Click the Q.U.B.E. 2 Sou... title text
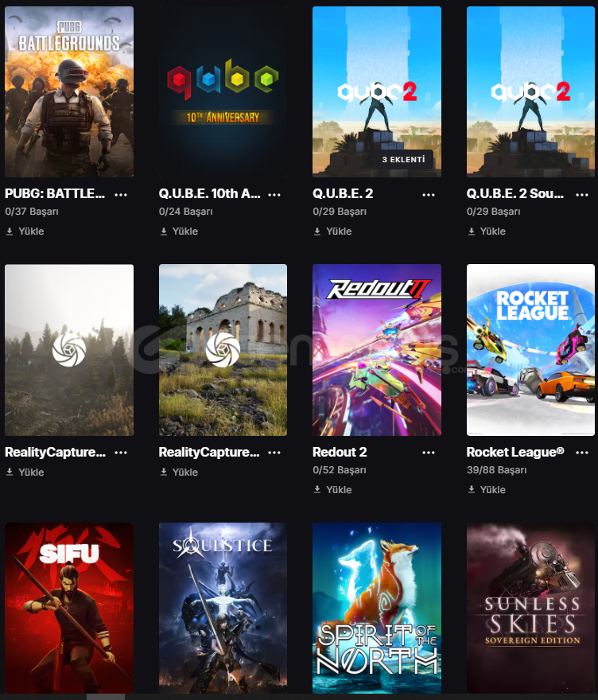This screenshot has height=700, width=598. [515, 194]
